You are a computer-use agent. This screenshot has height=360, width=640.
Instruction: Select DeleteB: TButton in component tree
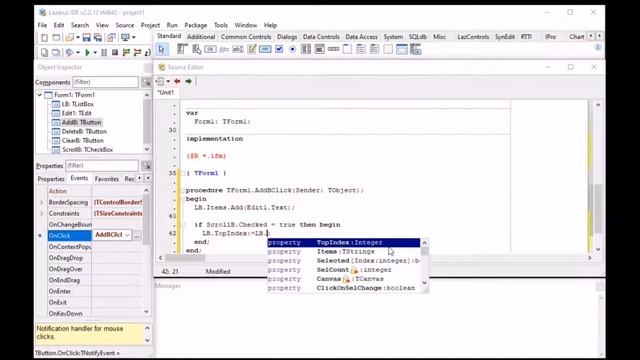pos(84,131)
